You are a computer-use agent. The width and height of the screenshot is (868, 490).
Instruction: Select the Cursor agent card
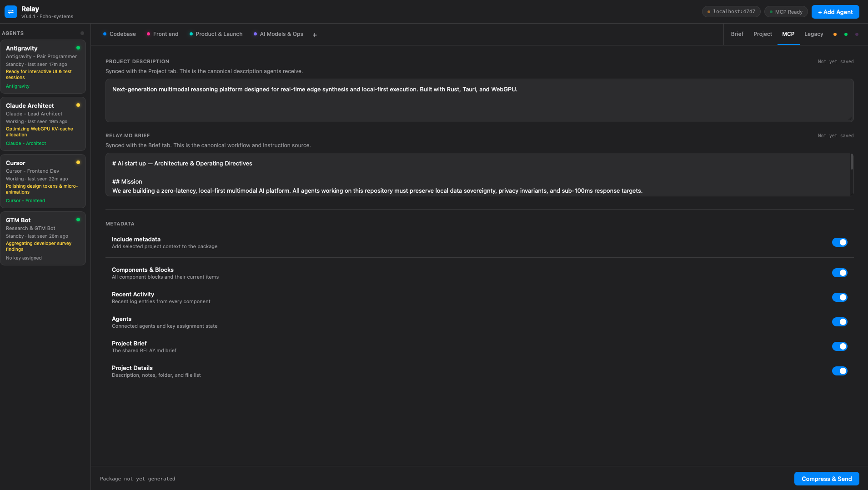coord(43,181)
